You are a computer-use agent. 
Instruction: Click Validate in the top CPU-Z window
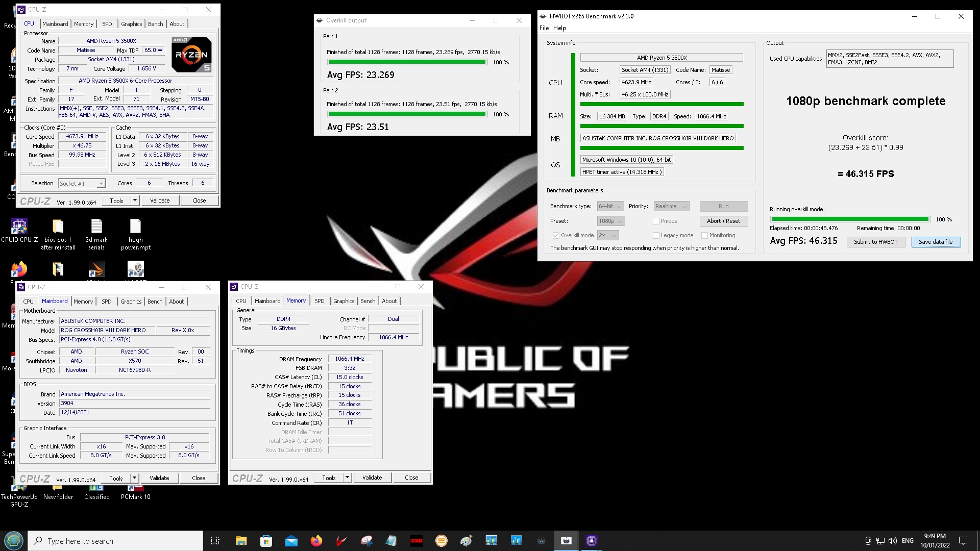tap(160, 201)
